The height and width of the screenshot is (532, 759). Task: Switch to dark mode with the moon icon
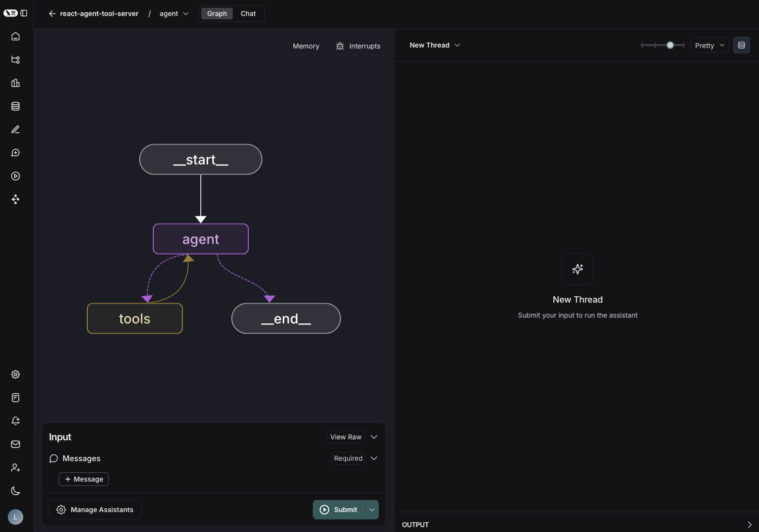pos(15,490)
